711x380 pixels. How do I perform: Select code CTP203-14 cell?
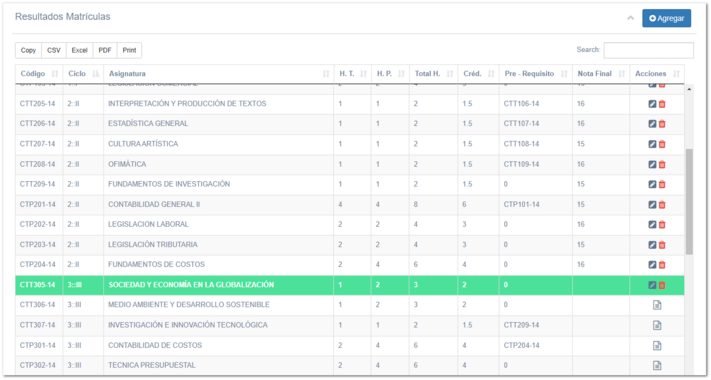(38, 244)
